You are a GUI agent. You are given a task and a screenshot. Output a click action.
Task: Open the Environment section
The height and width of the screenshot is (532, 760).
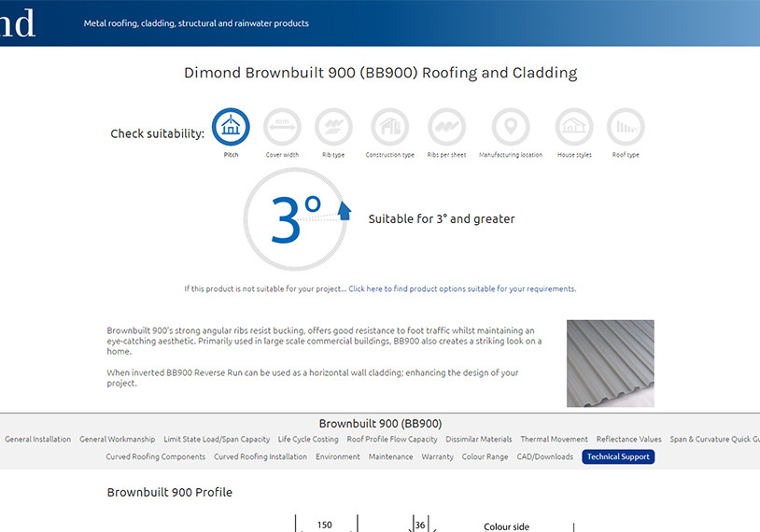coord(338,456)
